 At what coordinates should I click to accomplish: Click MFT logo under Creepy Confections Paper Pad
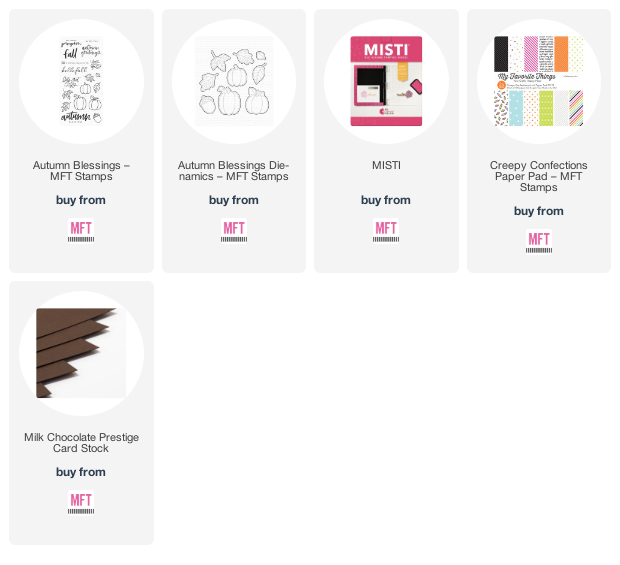pyautogui.click(x=539, y=242)
